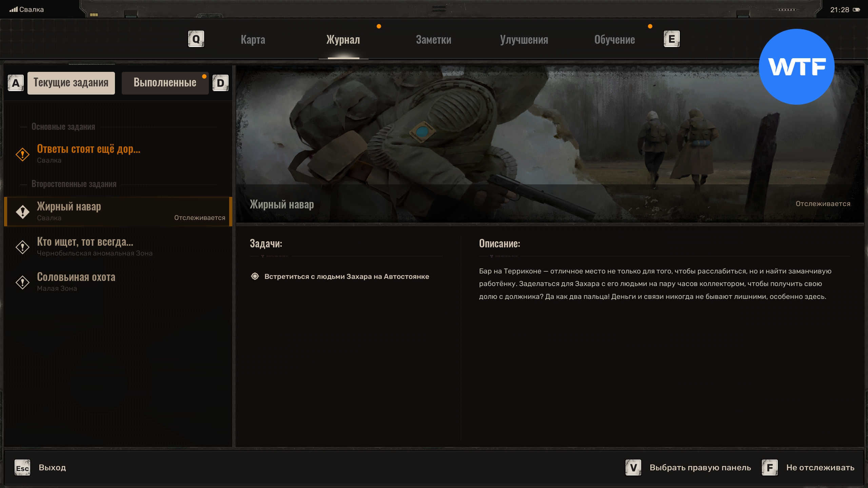Select Текущие задания button
Image resolution: width=868 pixels, height=488 pixels.
pyautogui.click(x=71, y=83)
